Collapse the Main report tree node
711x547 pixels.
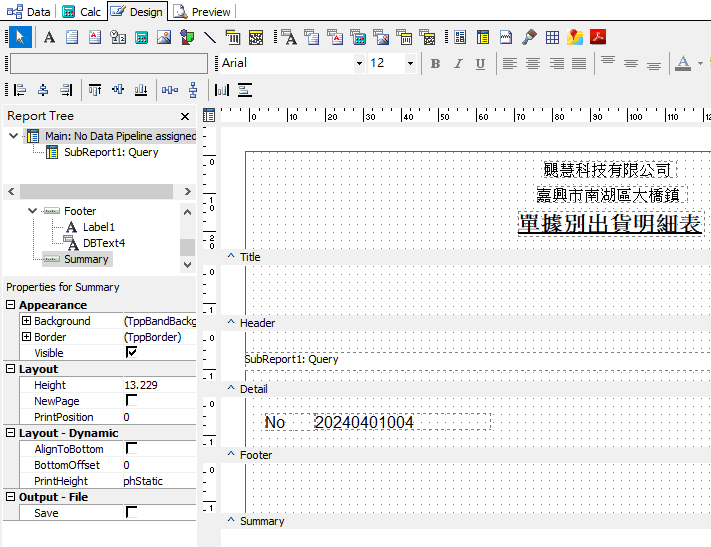[x=14, y=136]
